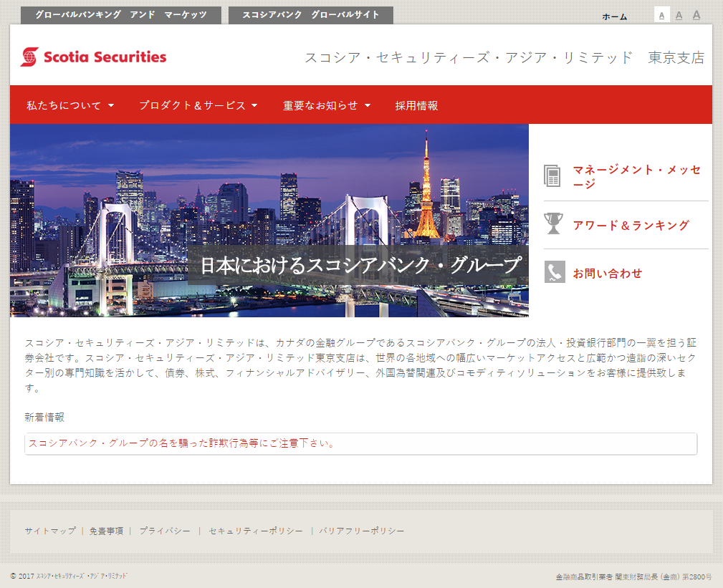Open the プライバシー footer link
Screen dimensions: 723x588
165,531
